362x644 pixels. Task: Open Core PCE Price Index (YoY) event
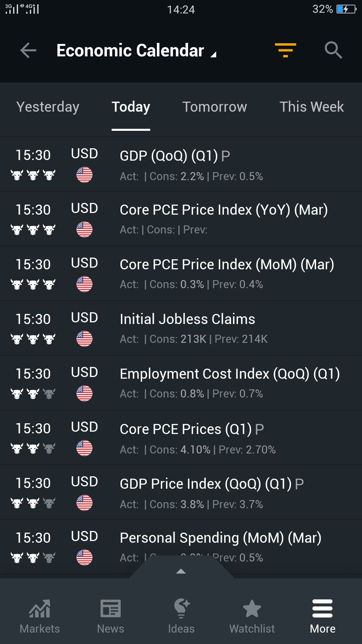[x=224, y=210]
